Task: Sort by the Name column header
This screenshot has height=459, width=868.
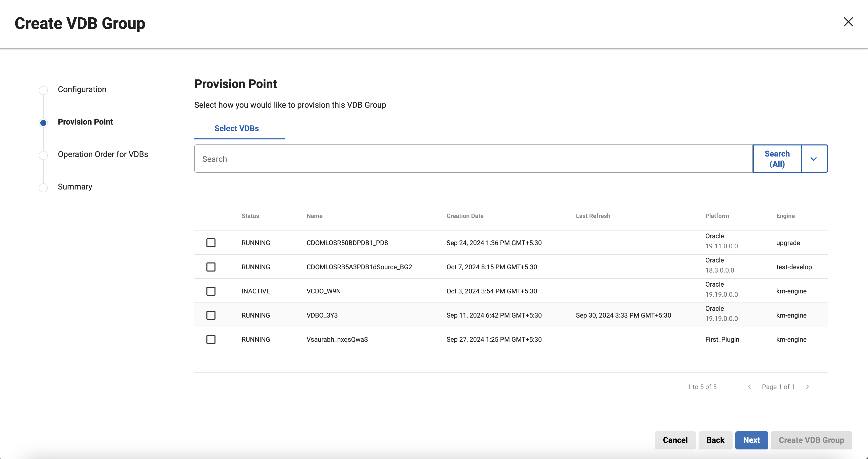Action: coord(314,216)
